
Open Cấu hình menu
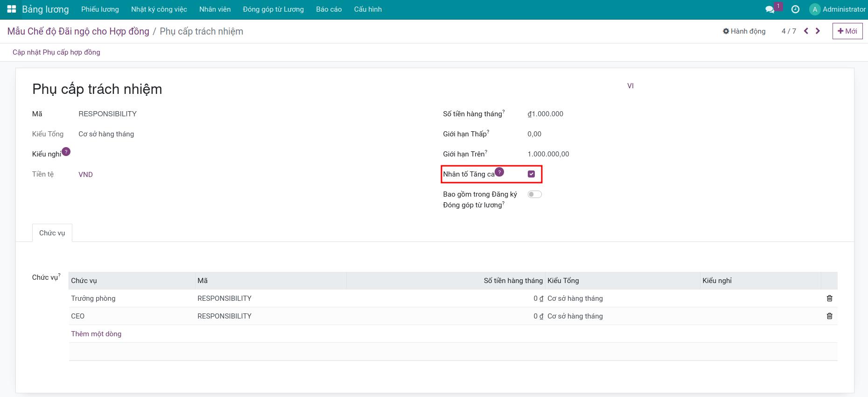368,9
